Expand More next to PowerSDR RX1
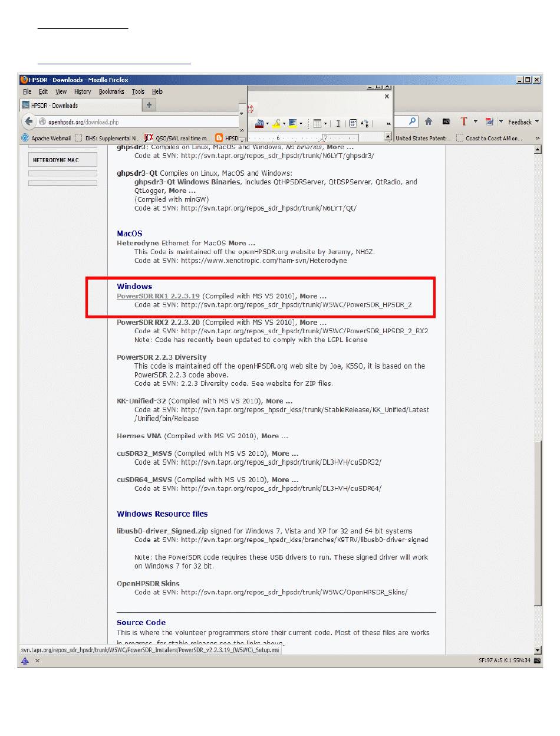 click(x=312, y=296)
